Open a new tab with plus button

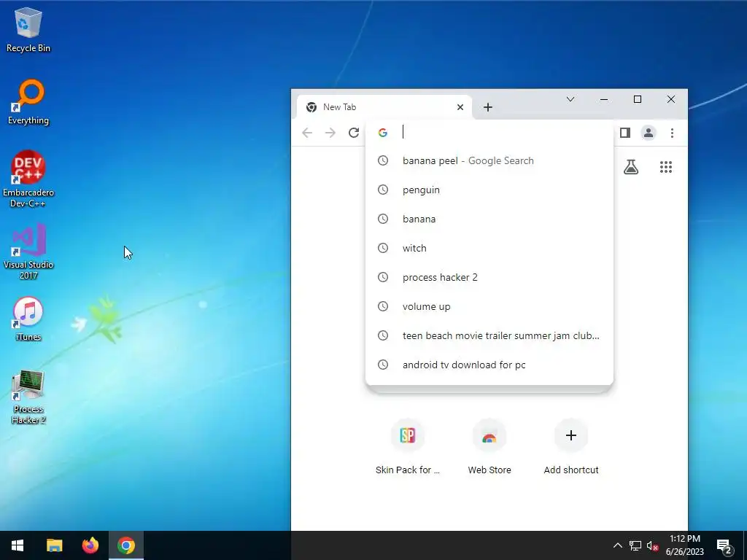pyautogui.click(x=487, y=107)
